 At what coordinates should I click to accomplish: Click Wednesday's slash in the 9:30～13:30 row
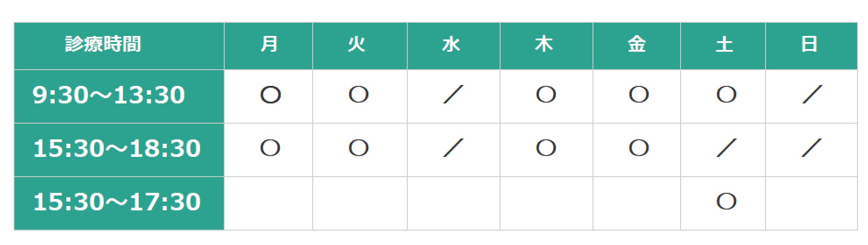[x=453, y=95]
